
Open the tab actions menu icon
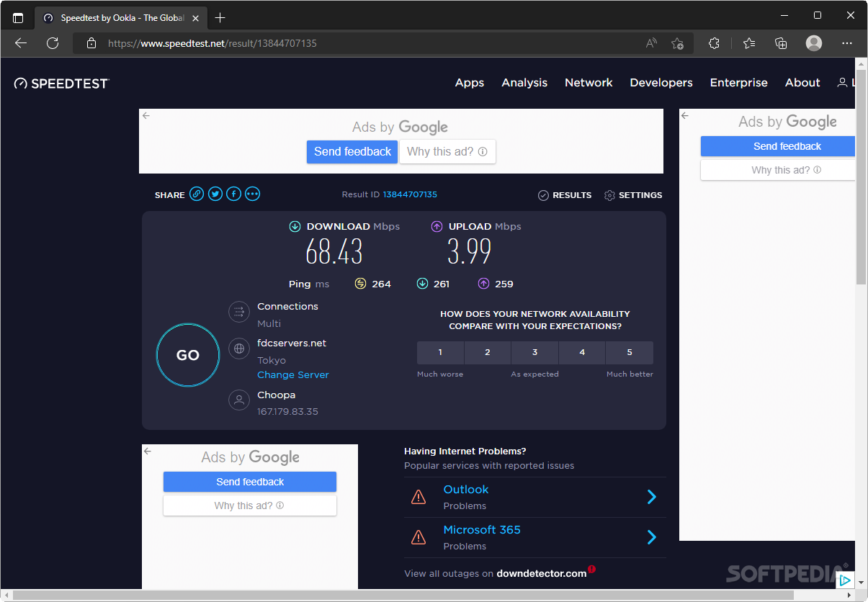click(18, 17)
